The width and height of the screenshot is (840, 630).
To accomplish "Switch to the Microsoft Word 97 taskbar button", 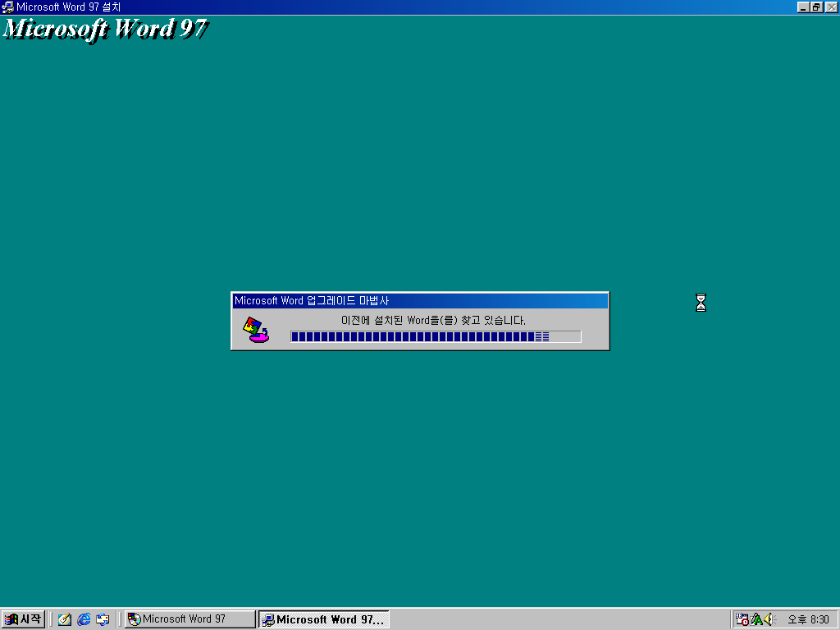I will click(x=190, y=619).
